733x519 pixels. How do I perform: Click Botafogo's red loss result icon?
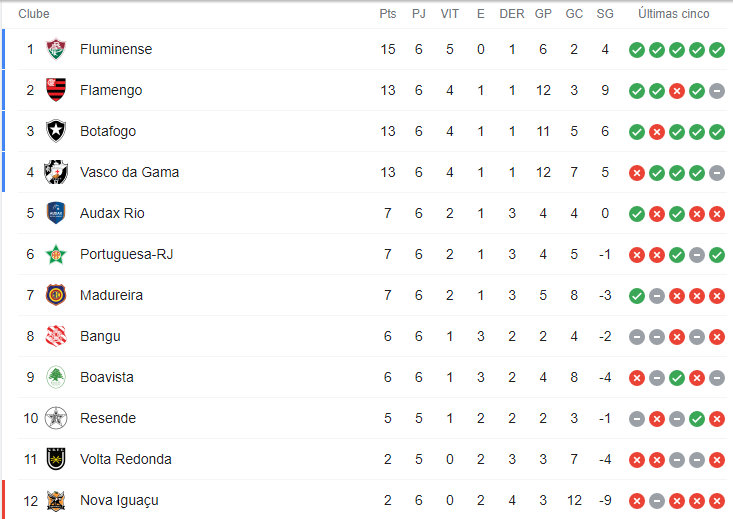pyautogui.click(x=656, y=132)
